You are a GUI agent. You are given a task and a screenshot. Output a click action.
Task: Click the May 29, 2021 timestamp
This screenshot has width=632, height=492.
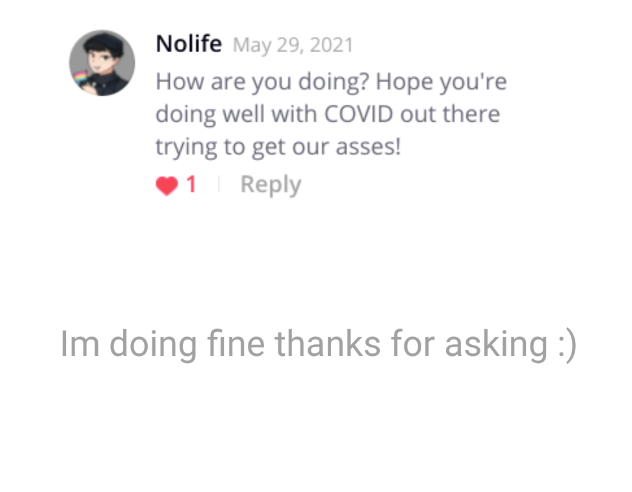tap(292, 46)
